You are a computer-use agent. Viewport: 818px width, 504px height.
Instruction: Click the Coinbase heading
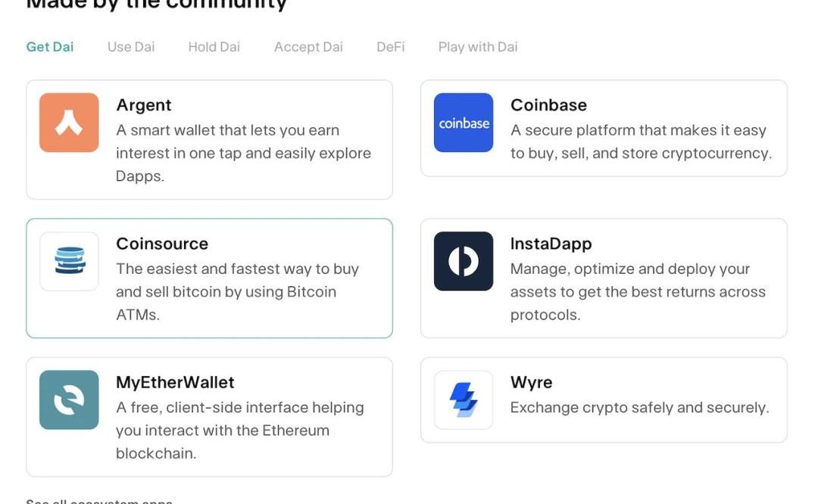548,105
